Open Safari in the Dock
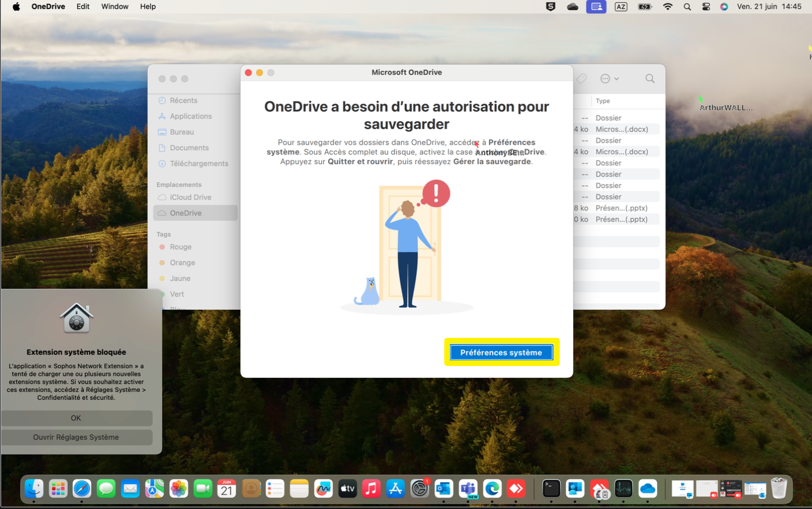Viewport: 812px width, 509px height. (82, 489)
